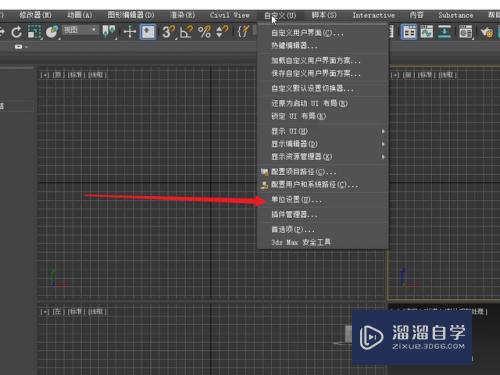Click the small ribbon minimize toggle icon
This screenshot has height=375, width=500.
19,47
